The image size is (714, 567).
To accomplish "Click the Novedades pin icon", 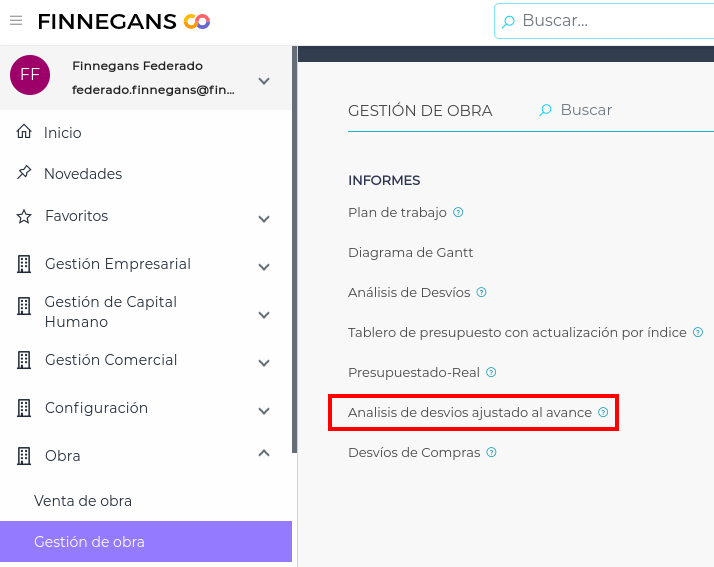I will click(24, 173).
